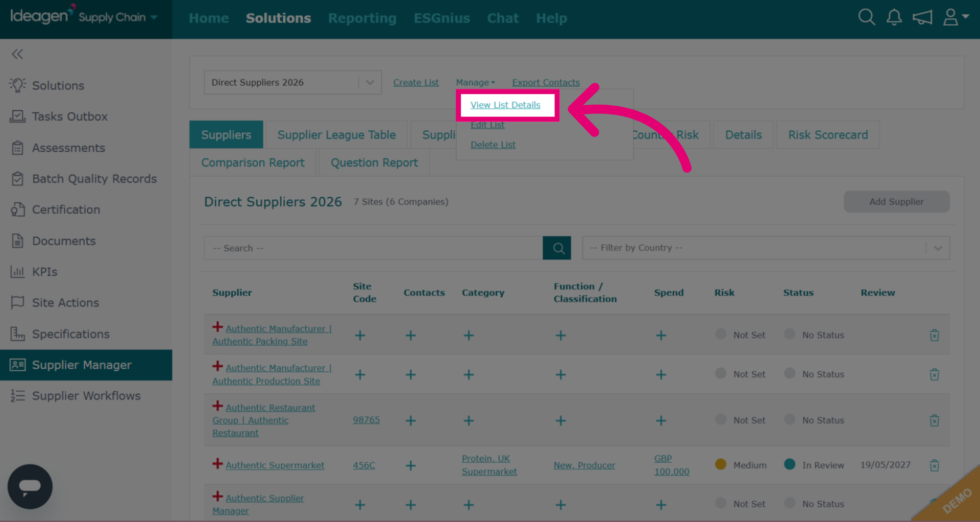Choose View List Details

(x=505, y=105)
